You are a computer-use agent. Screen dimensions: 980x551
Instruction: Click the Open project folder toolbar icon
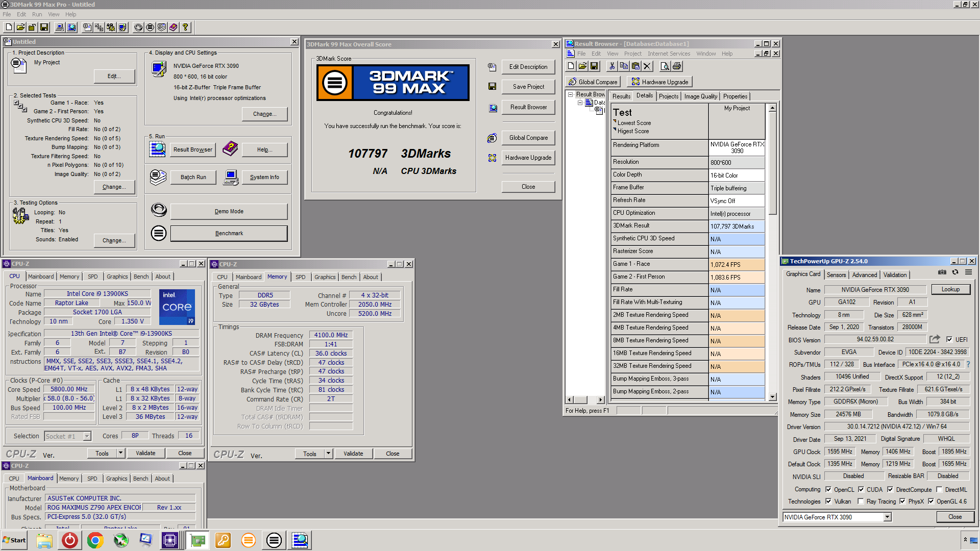(21, 27)
